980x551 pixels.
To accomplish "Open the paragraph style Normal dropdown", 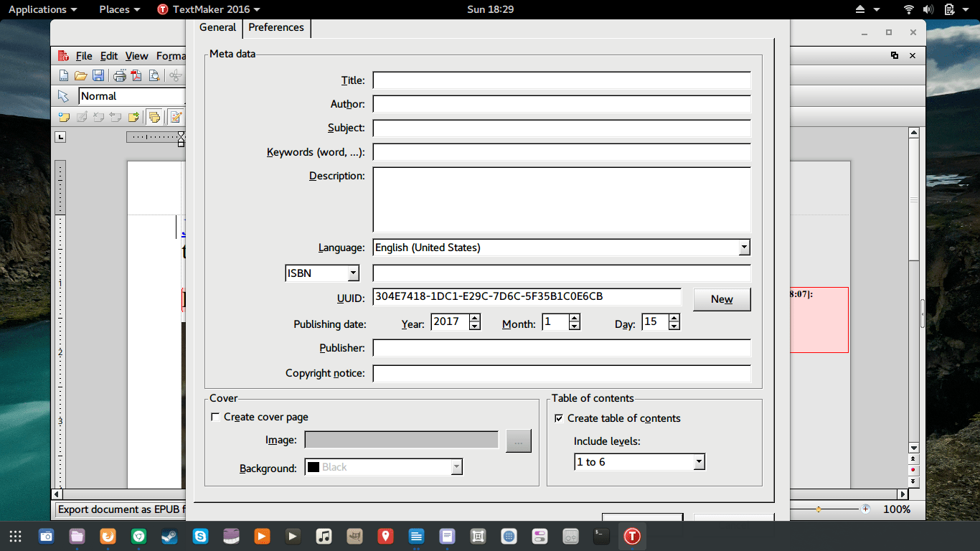I will click(133, 96).
